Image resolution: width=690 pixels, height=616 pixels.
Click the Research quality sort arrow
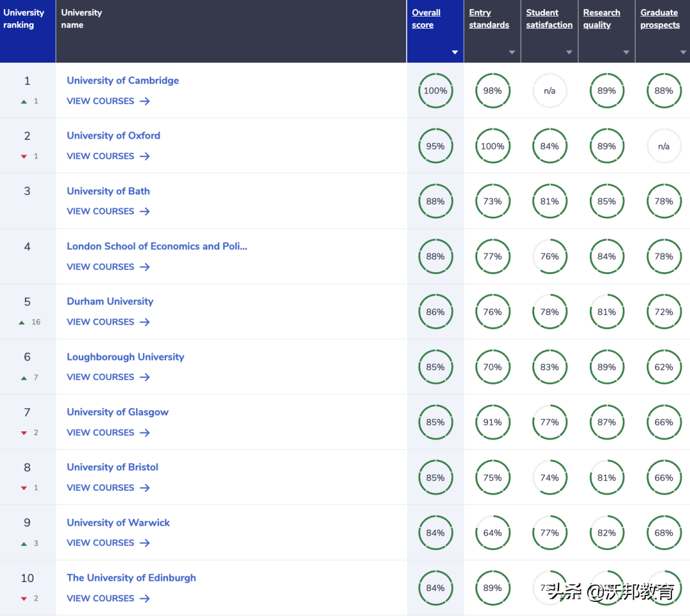click(x=626, y=52)
